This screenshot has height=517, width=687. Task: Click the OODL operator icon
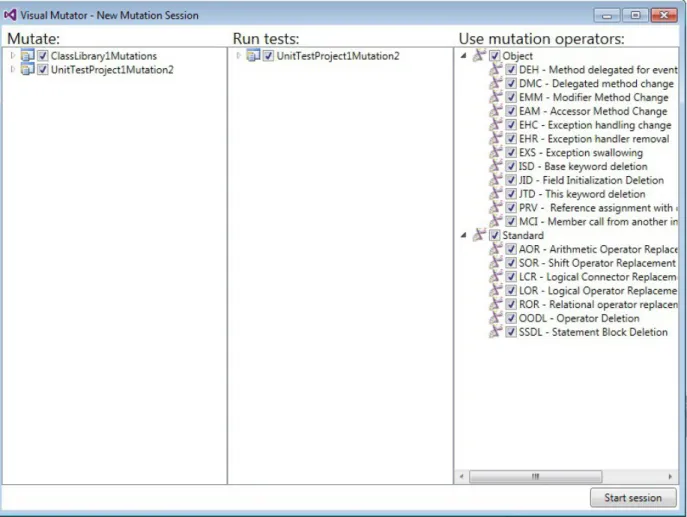pyautogui.click(x=496, y=318)
